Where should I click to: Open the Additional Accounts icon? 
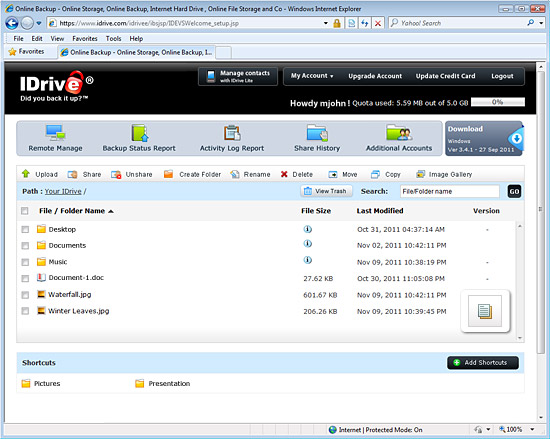pos(399,133)
